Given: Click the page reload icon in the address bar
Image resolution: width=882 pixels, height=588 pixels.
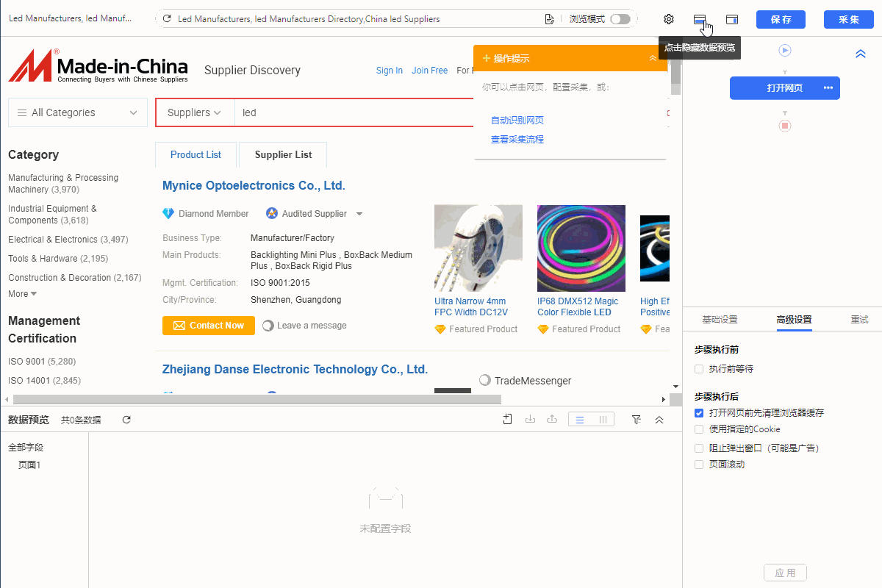Looking at the screenshot, I should tap(168, 19).
